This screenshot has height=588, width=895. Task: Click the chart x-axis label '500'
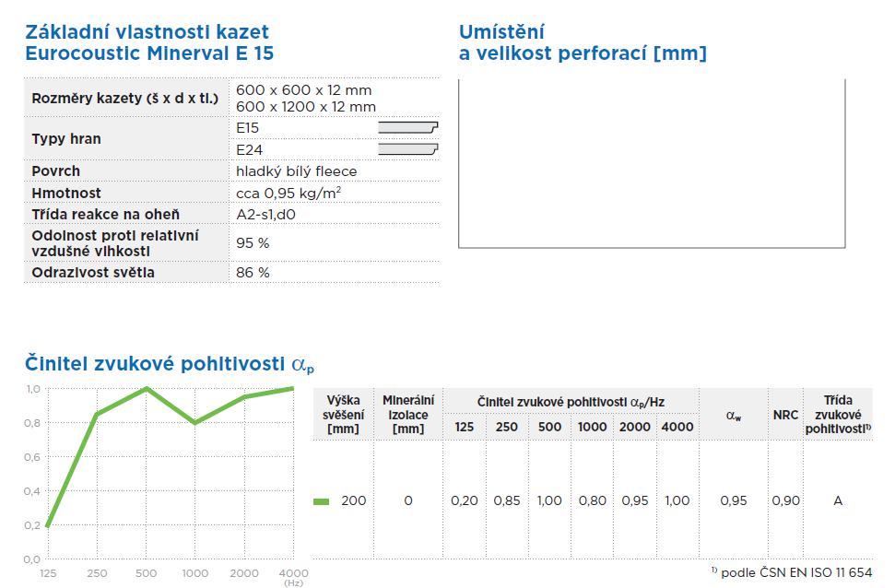pyautogui.click(x=147, y=573)
